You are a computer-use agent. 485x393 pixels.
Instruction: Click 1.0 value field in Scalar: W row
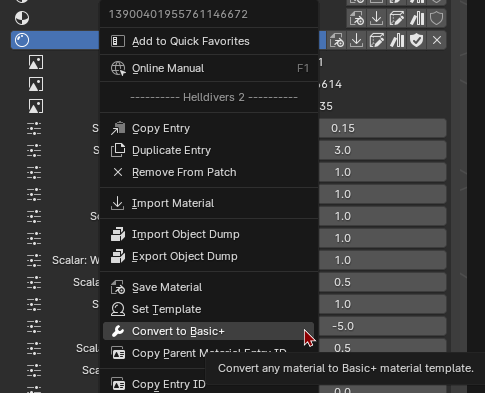[382, 260]
